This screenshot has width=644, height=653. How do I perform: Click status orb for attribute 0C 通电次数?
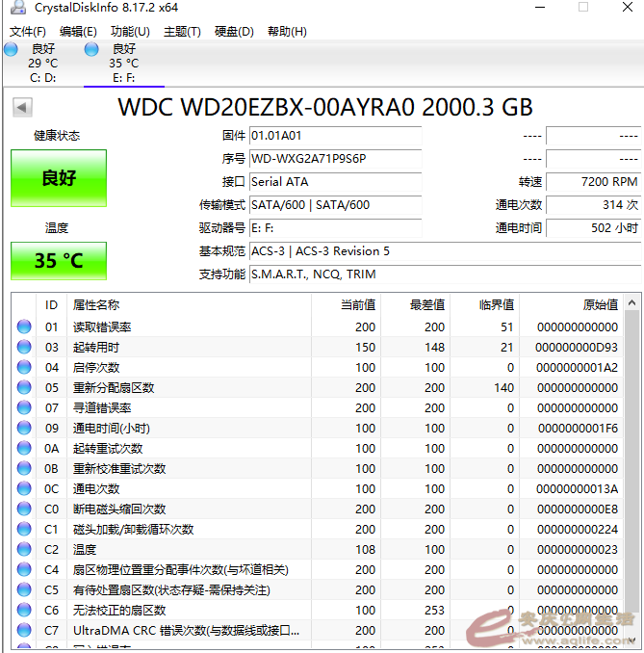tap(24, 489)
